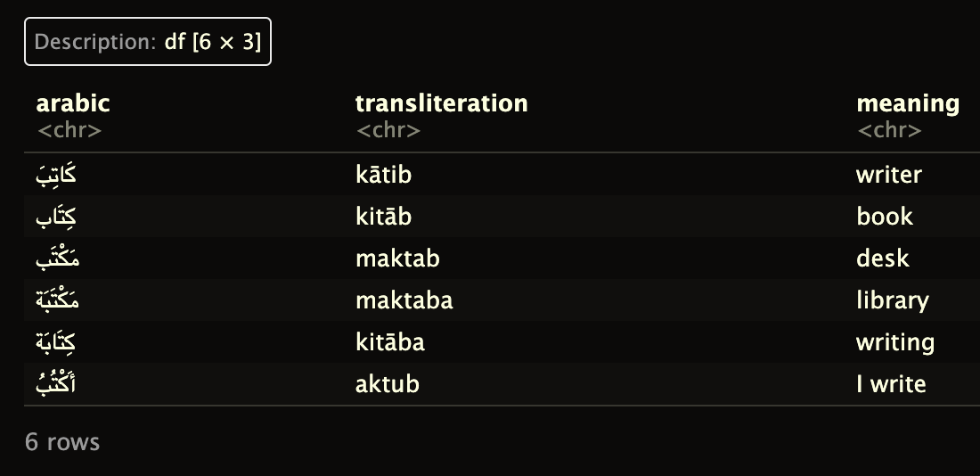The image size is (980, 476).
Task: Click the Arabic word in maktaba row
Action: tap(58, 300)
